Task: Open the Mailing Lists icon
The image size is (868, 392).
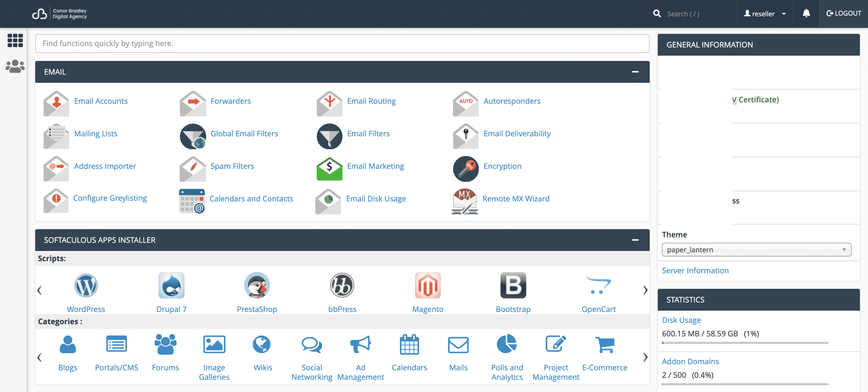Action: (x=56, y=136)
